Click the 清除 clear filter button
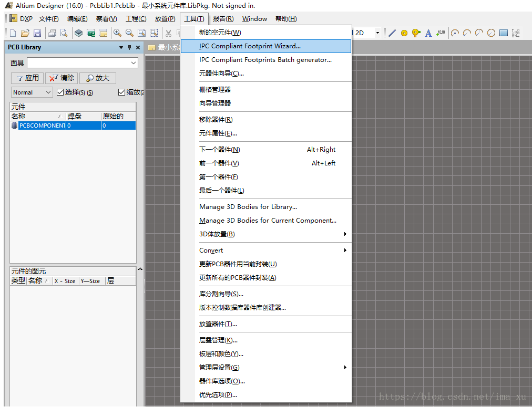Image resolution: width=532 pixels, height=407 pixels. tap(62, 78)
